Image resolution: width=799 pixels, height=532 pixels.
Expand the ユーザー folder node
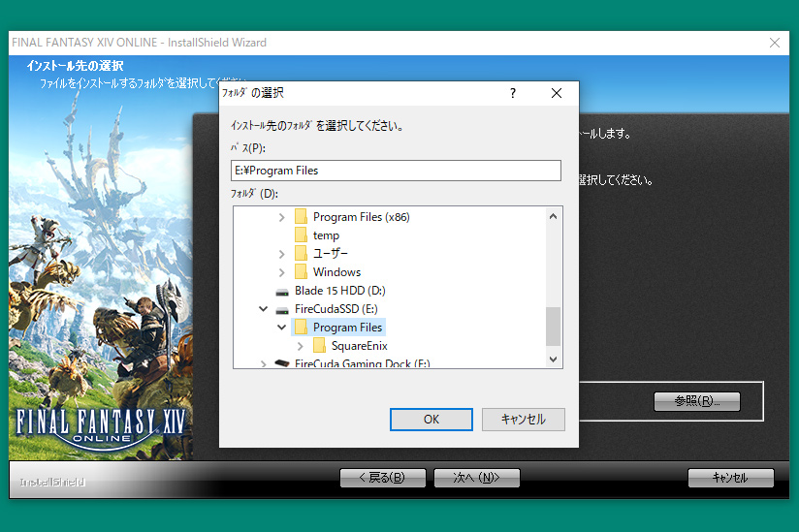(x=282, y=254)
